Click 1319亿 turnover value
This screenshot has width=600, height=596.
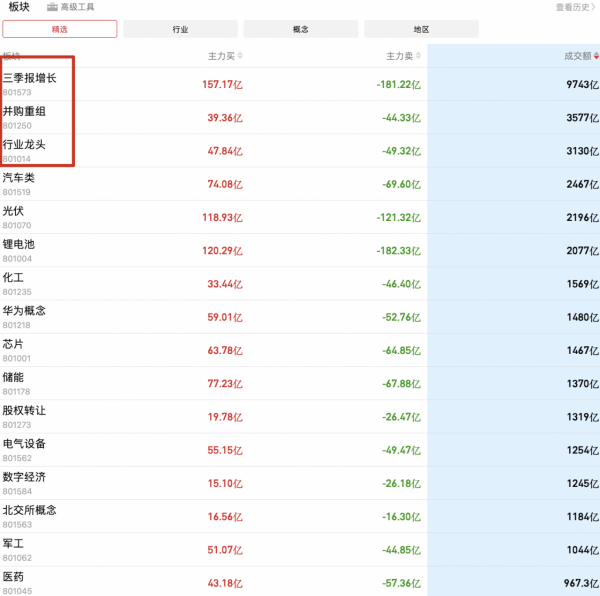point(582,417)
